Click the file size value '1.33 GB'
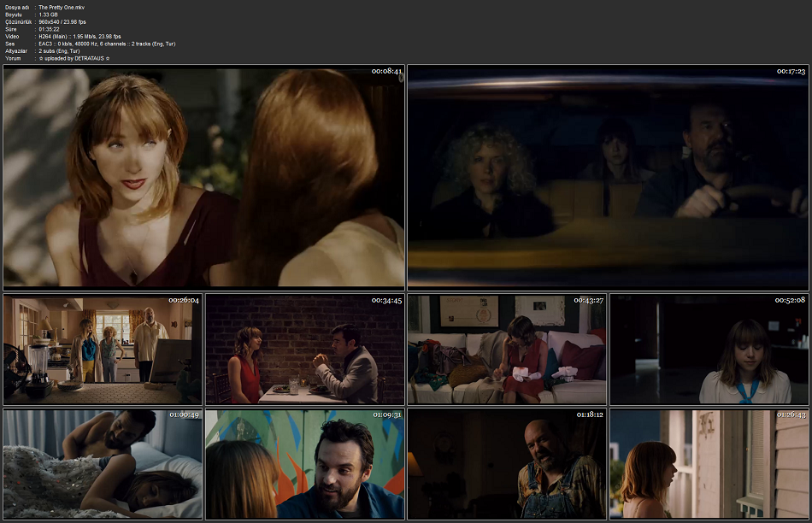The height and width of the screenshot is (523, 812). [48, 15]
